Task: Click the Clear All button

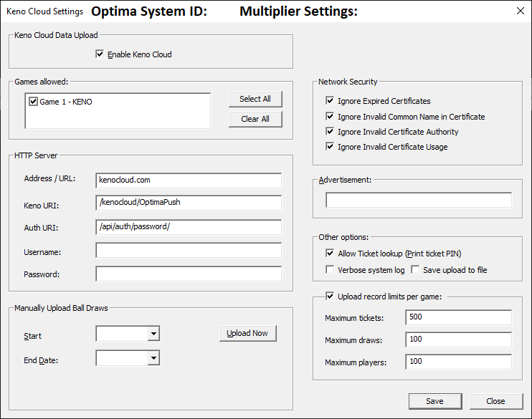Action: 255,119
